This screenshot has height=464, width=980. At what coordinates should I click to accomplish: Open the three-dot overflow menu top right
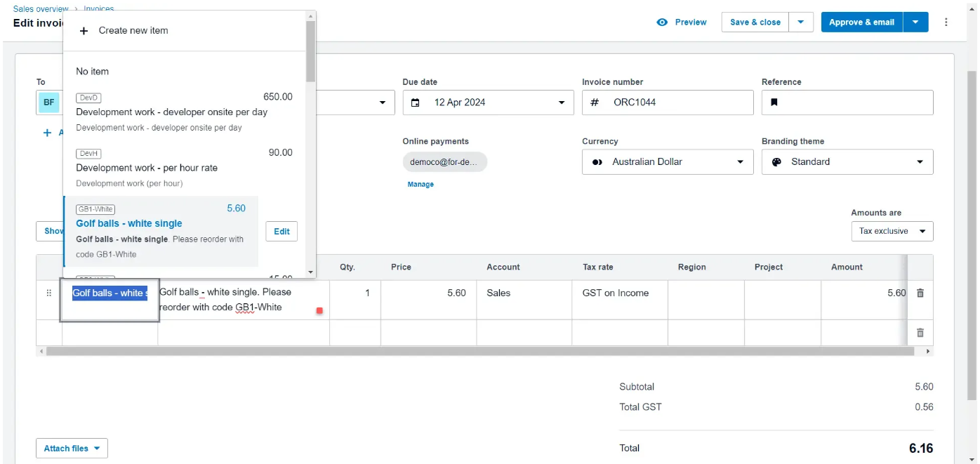pyautogui.click(x=946, y=22)
